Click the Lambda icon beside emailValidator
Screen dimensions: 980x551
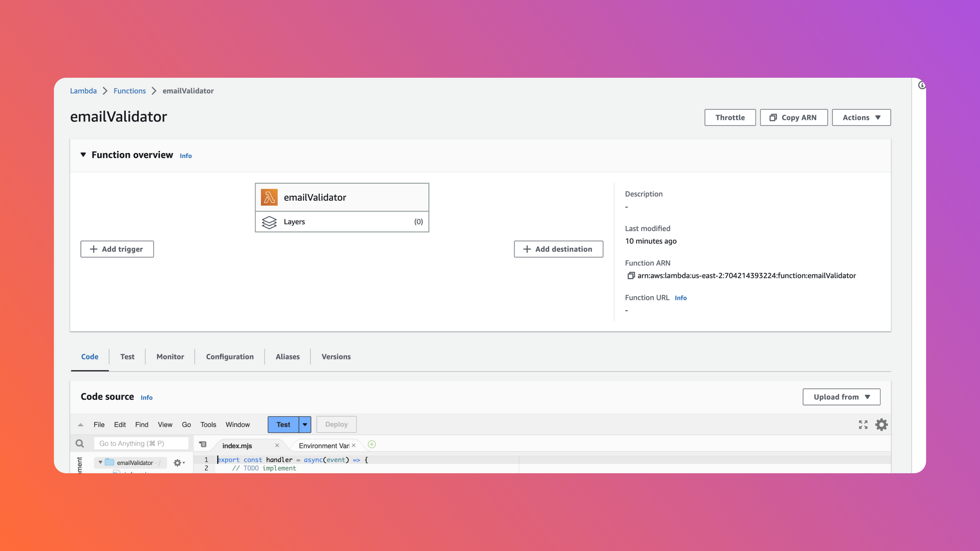pyautogui.click(x=269, y=197)
